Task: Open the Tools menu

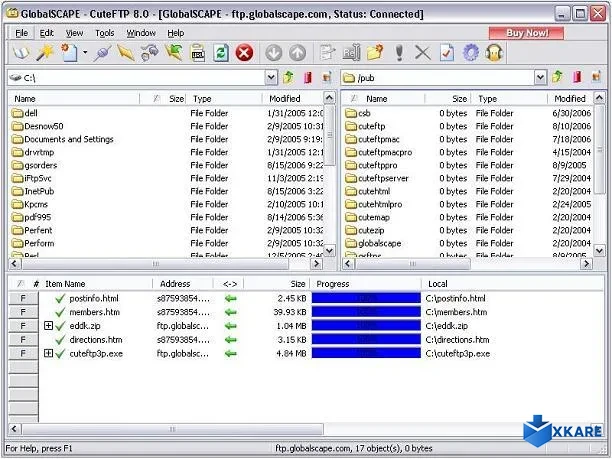Action: pos(105,33)
